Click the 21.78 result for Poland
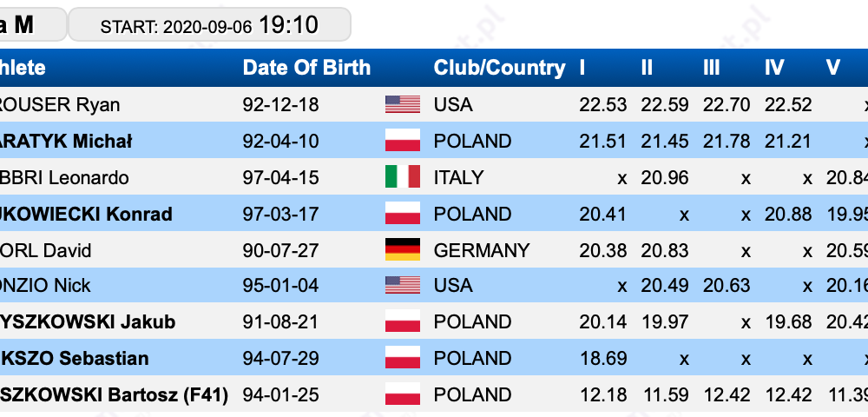Viewport: 868px width, 417px height. coord(727,142)
